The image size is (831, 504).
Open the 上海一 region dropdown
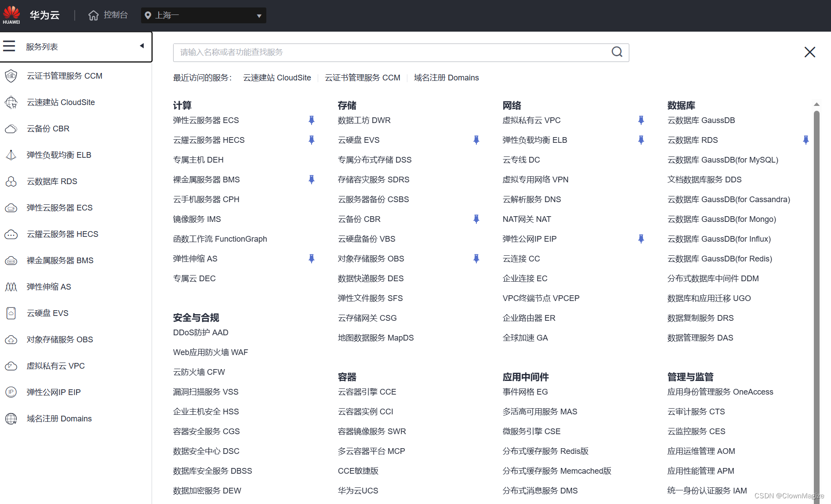[203, 15]
